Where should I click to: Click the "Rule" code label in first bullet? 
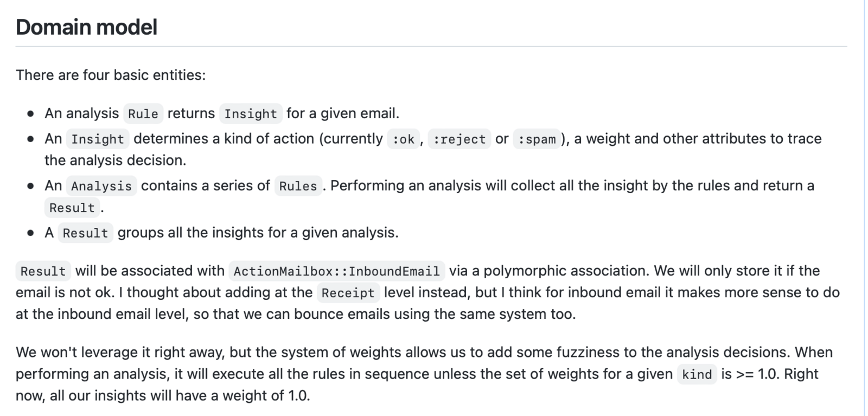coord(143,114)
